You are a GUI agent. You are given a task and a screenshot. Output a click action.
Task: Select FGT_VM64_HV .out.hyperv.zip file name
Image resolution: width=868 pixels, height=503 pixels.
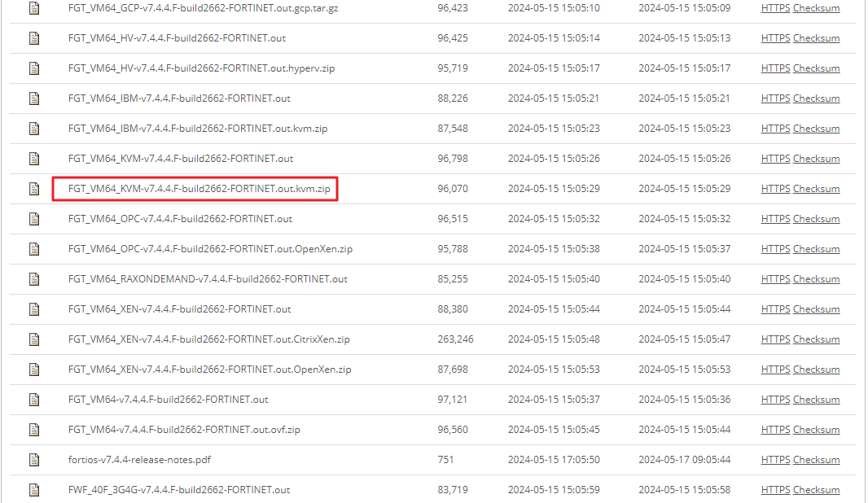[x=201, y=68]
